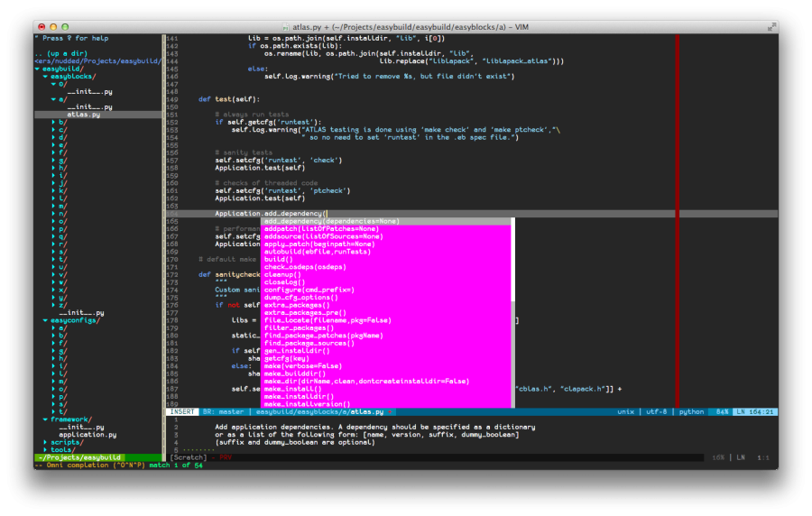
Task: Click the document icon beside atlas.py title
Action: click(x=286, y=27)
